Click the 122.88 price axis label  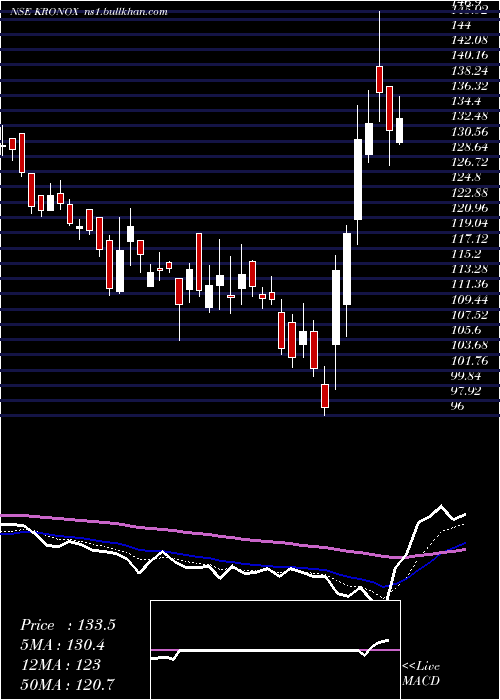(x=470, y=192)
